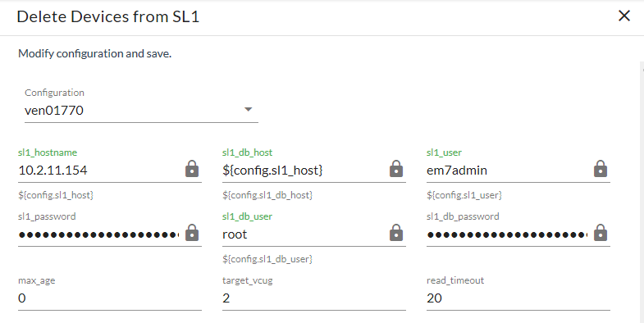Click lock icon next to sl1_user

point(601,169)
